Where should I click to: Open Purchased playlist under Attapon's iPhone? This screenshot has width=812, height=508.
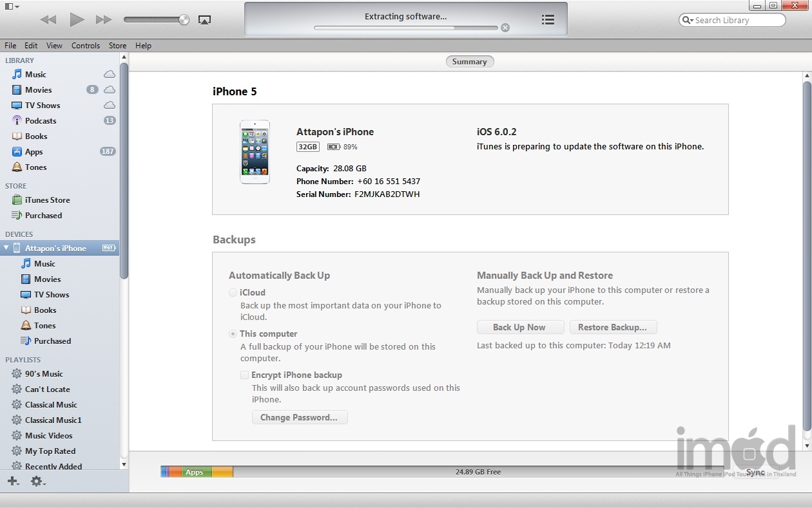point(52,341)
